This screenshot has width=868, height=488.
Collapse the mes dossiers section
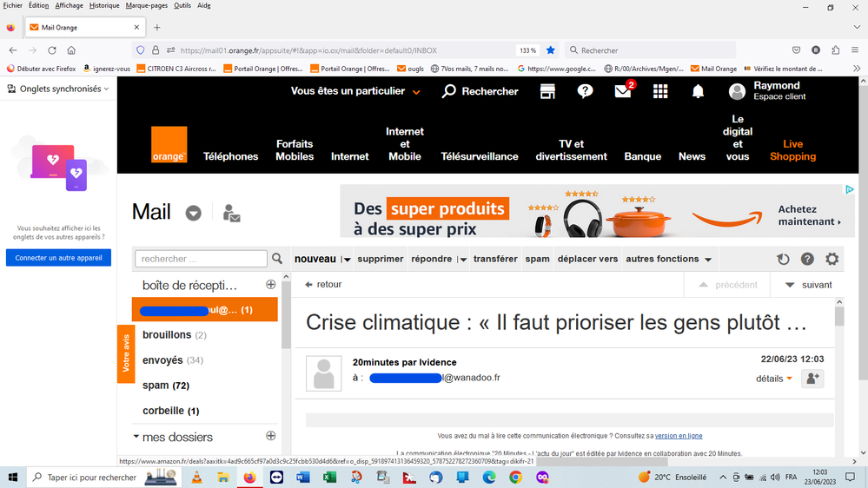136,436
